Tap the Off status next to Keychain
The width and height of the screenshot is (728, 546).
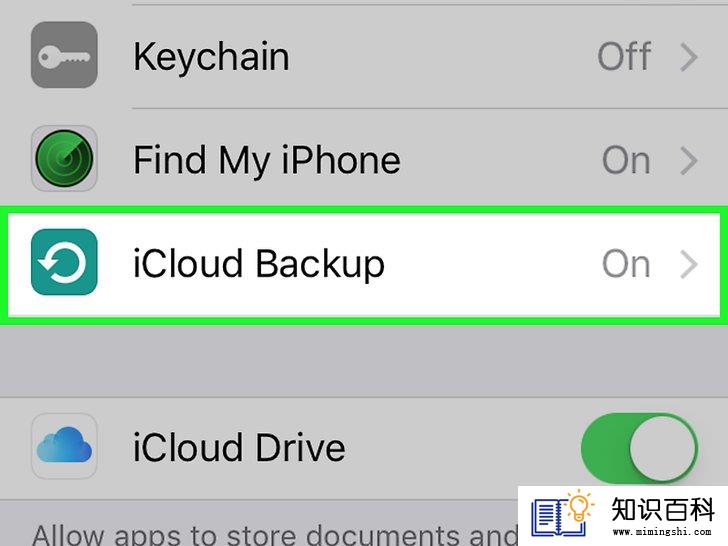click(624, 57)
